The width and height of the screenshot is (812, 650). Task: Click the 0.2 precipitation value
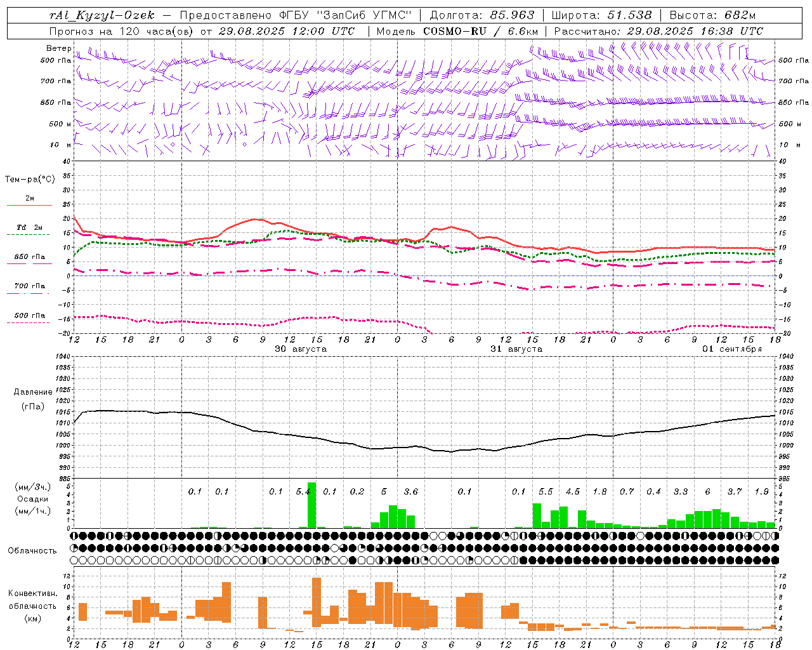[357, 492]
